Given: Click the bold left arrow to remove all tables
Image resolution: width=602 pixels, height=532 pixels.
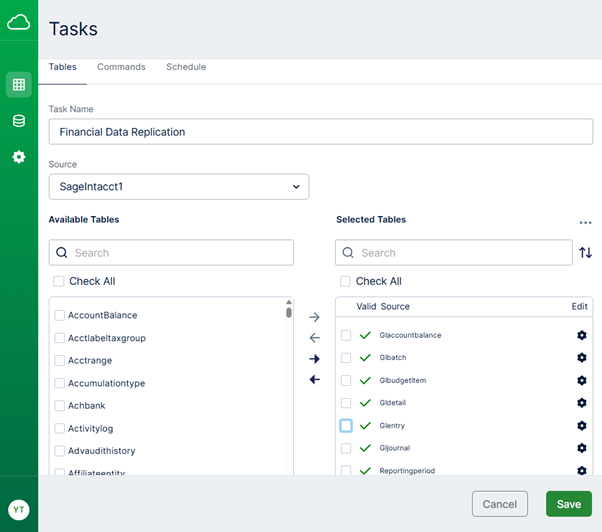Looking at the screenshot, I should [x=314, y=380].
